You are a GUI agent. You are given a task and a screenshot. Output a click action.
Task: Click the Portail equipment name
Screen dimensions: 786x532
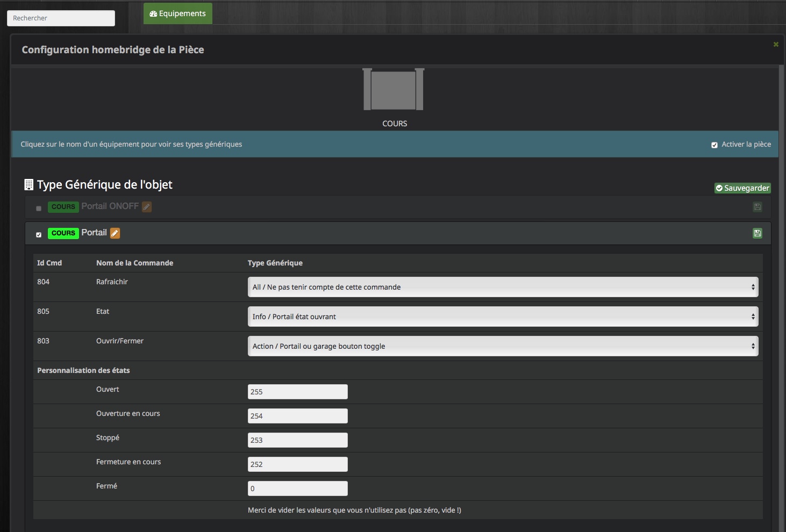pyautogui.click(x=94, y=233)
